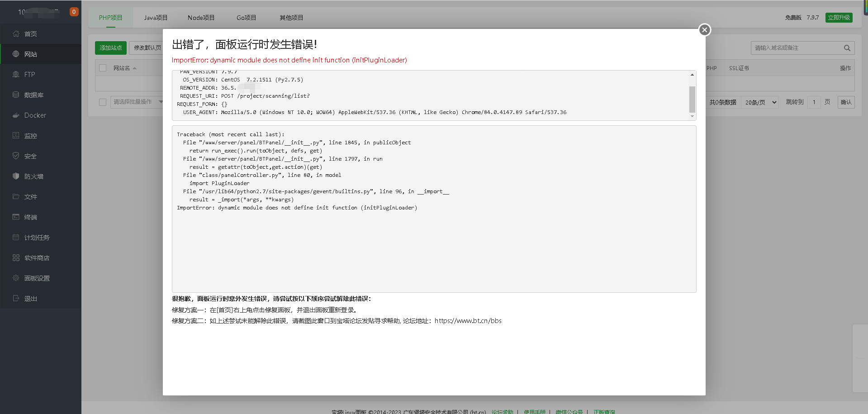Click the 操作 column header
Screen dimensions: 868x414
pos(845,68)
